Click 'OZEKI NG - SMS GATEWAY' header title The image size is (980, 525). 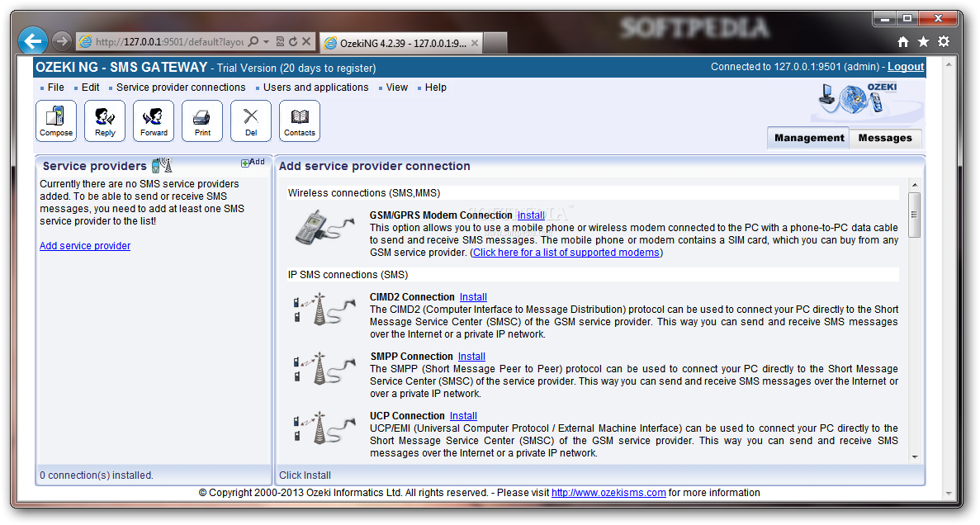click(121, 68)
